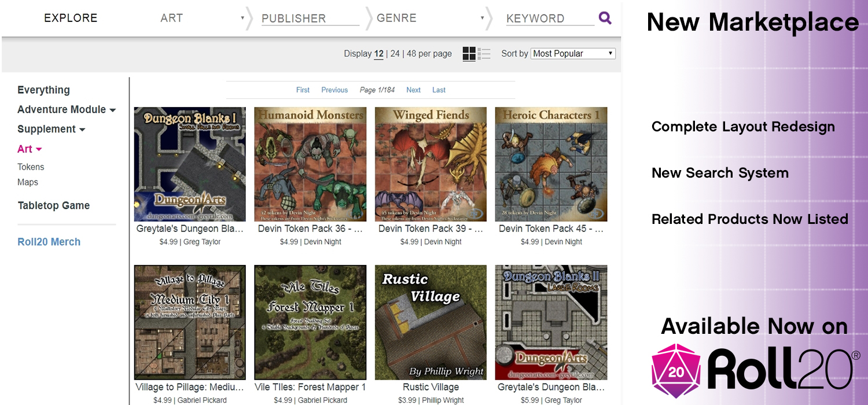
Task: Open the Roll20 Merch link
Action: pyautogui.click(x=49, y=242)
